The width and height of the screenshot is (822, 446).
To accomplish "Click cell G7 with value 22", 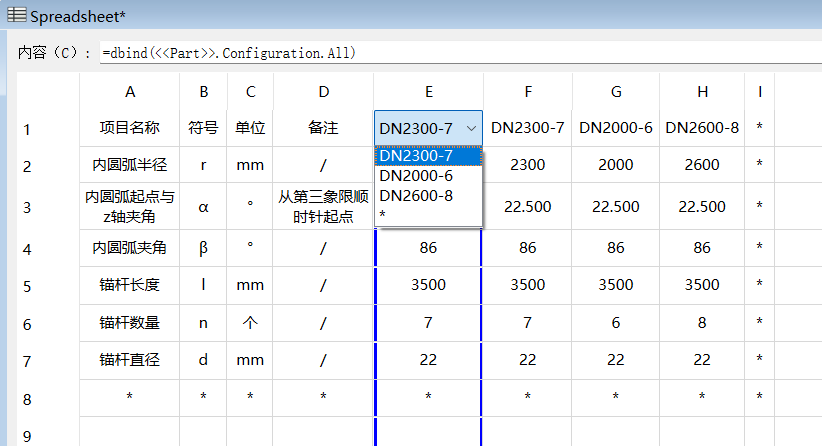I will pyautogui.click(x=616, y=360).
